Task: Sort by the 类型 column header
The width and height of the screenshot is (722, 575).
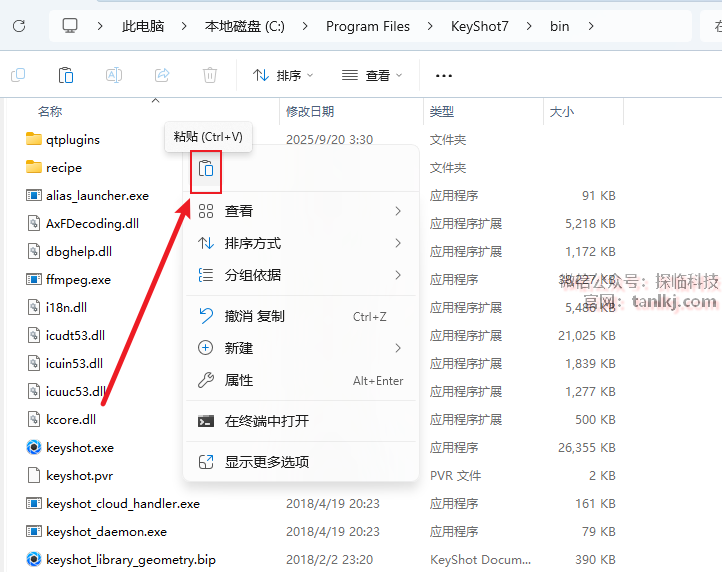Action: [x=442, y=111]
